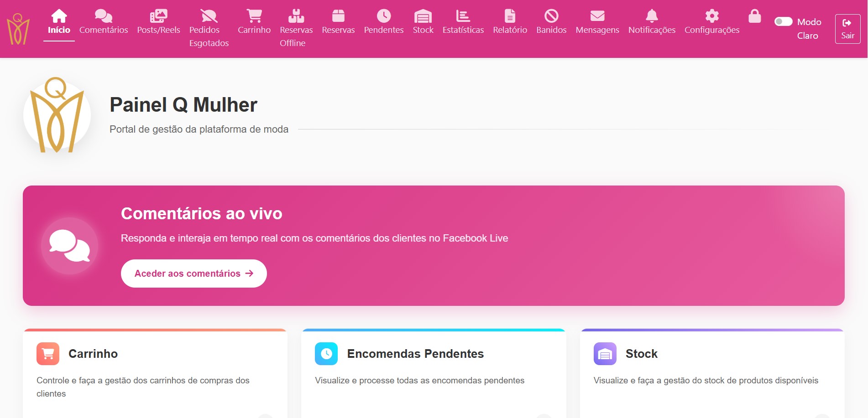868x418 pixels.
Task: Click the Q Mulher logo in navbar
Action: 18,29
